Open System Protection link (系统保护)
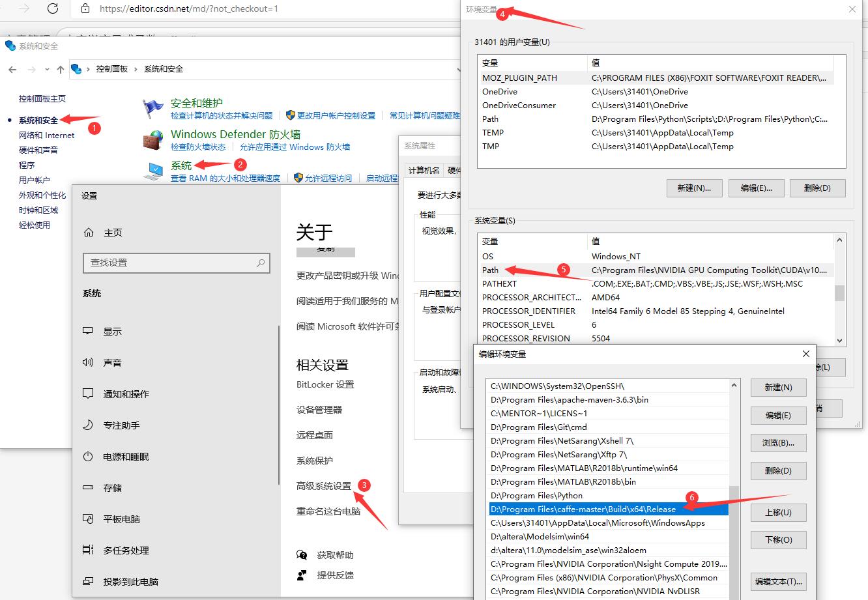 (x=315, y=461)
